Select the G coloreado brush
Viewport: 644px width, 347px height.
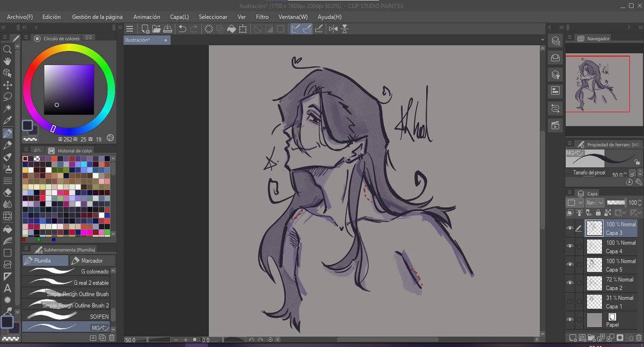[66, 271]
